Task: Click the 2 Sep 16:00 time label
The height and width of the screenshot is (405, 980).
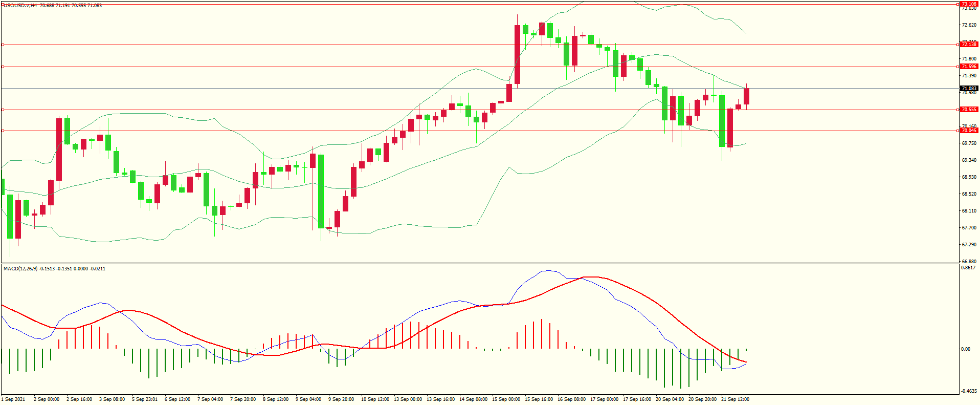Action: pos(79,399)
